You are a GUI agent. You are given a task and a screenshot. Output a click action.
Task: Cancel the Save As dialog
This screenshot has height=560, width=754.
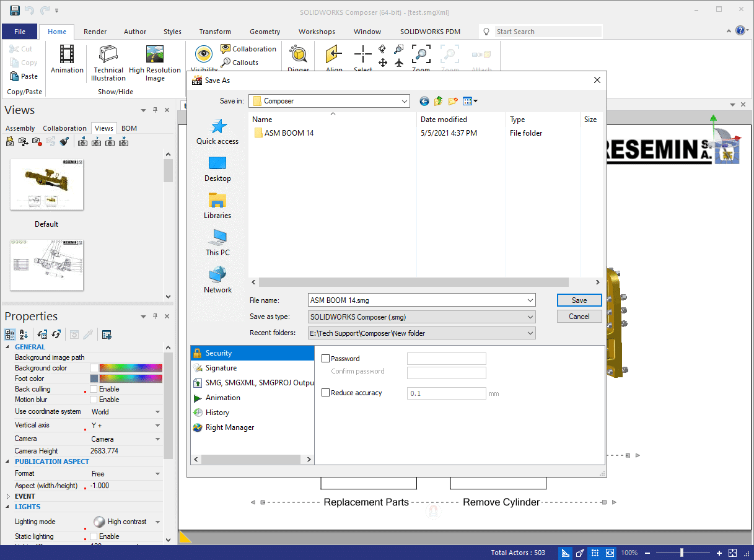[579, 316]
